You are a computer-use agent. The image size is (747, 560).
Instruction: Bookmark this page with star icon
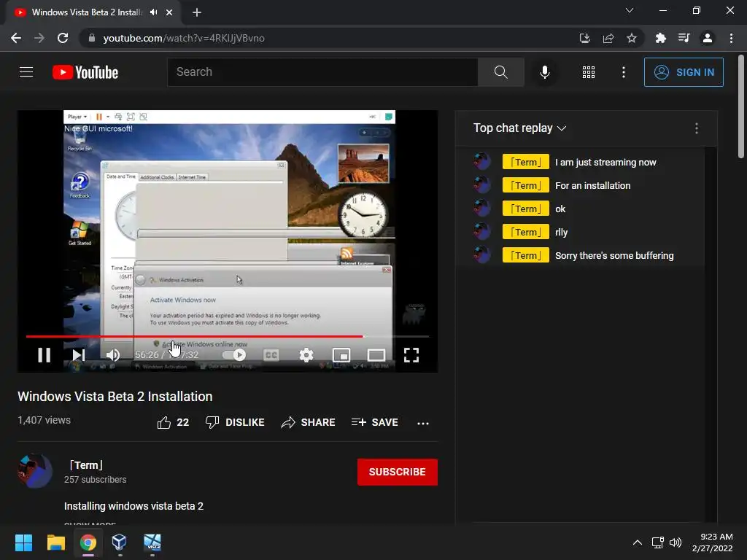click(x=632, y=38)
